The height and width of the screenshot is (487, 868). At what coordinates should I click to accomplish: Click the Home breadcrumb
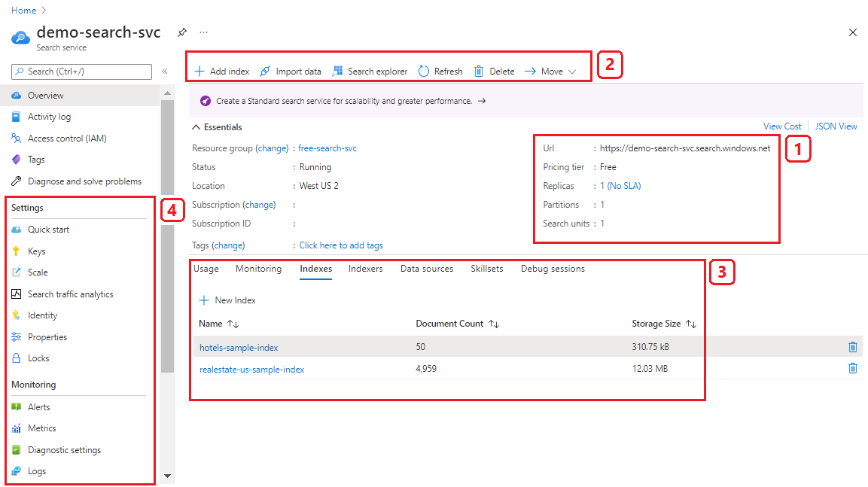pyautogui.click(x=24, y=11)
